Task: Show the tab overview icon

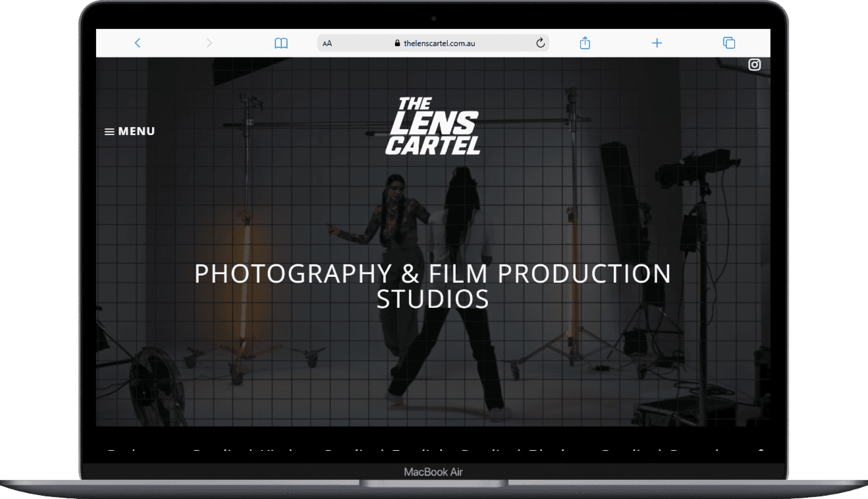Action: [x=729, y=43]
